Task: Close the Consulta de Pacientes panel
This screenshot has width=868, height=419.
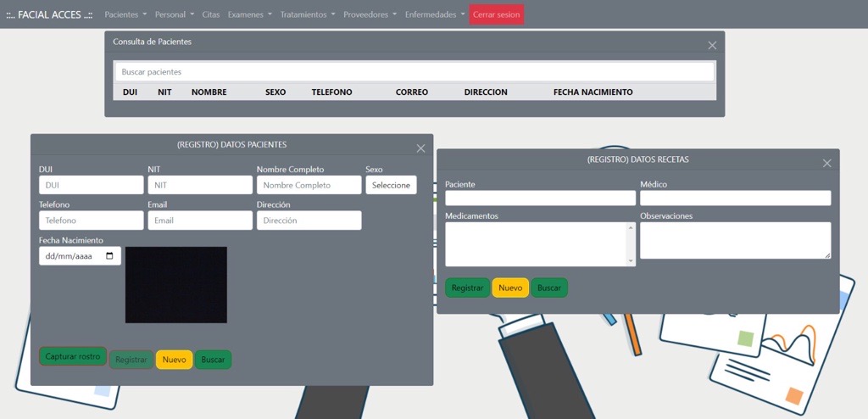Action: click(712, 46)
